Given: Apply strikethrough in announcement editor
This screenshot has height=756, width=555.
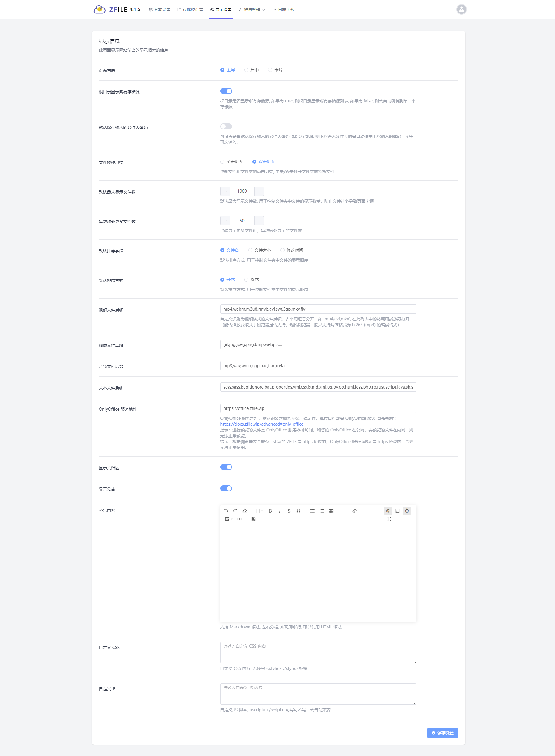Looking at the screenshot, I should pyautogui.click(x=289, y=511).
